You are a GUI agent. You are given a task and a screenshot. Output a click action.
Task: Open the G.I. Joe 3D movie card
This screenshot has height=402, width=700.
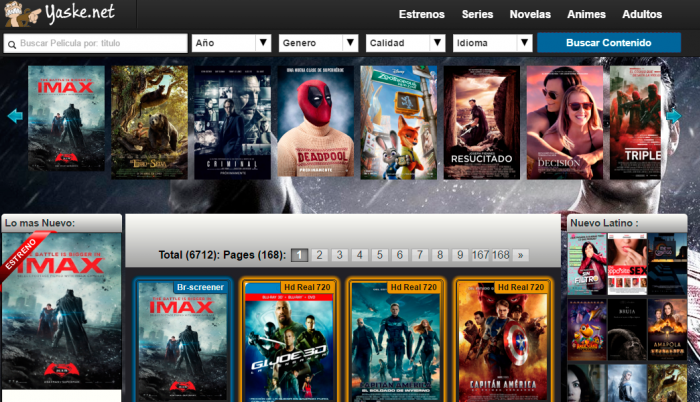289,340
